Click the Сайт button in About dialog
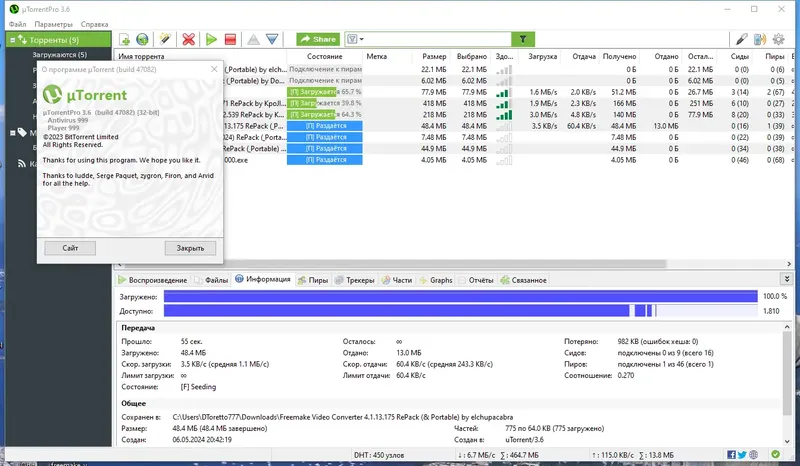This screenshot has width=800, height=466. pos(70,248)
